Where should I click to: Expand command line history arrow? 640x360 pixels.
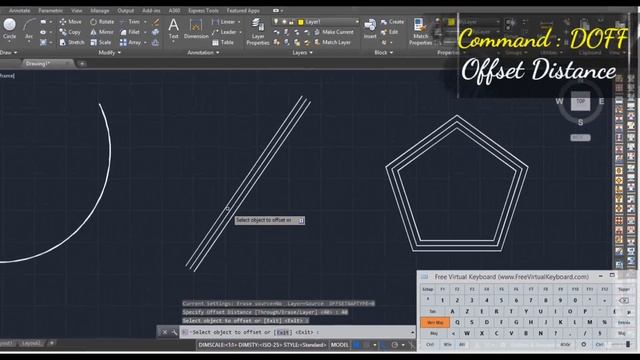[x=412, y=332]
